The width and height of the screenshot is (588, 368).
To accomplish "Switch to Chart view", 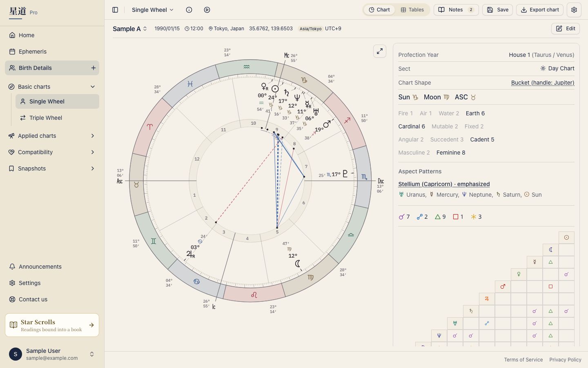I will point(379,10).
